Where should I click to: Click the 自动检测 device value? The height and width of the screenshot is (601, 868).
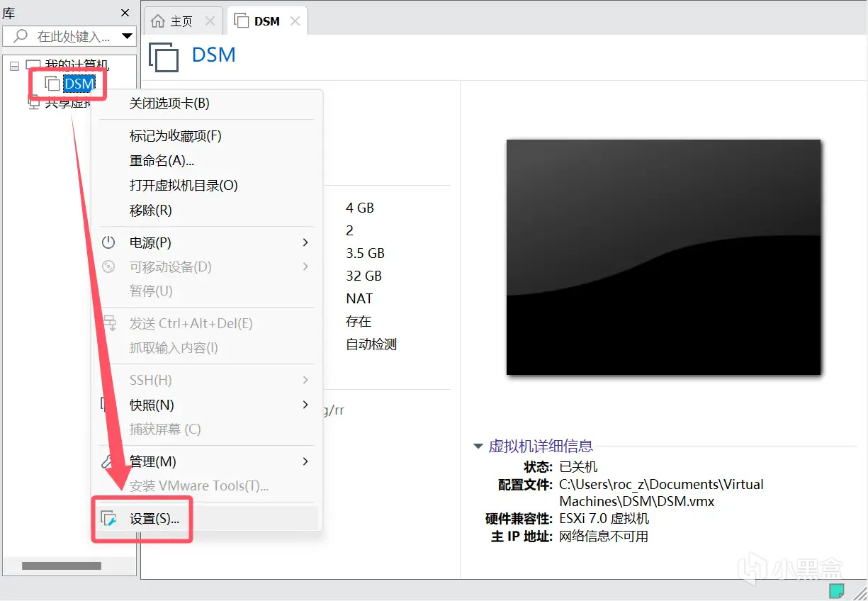click(371, 344)
